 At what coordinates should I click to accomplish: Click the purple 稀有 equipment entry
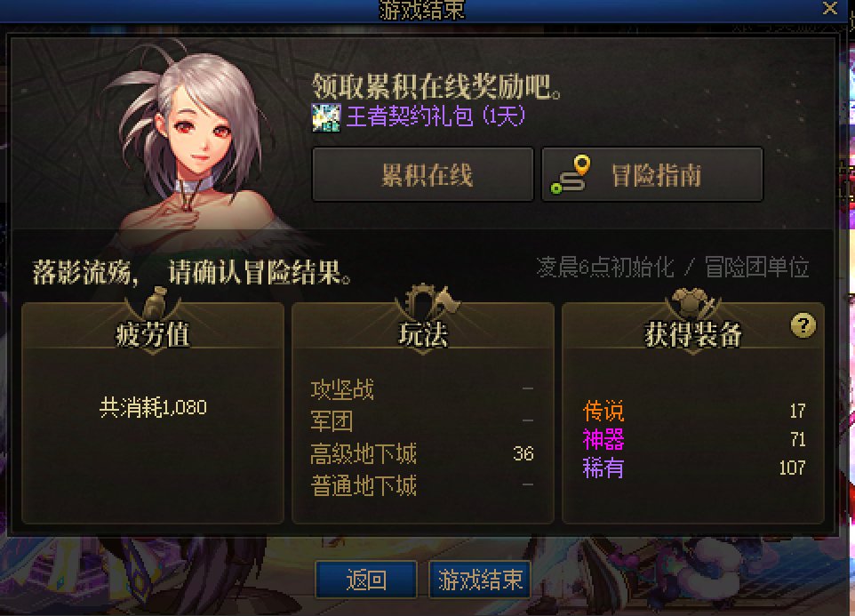[x=603, y=468]
